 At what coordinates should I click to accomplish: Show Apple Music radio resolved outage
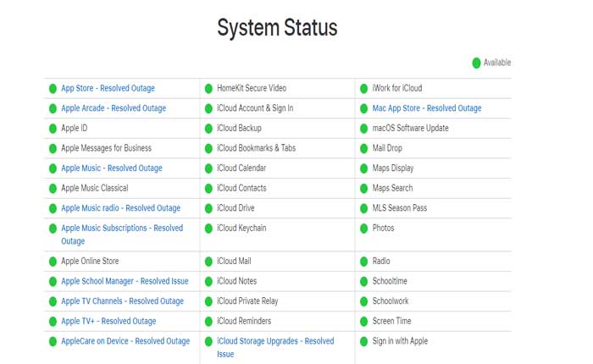(120, 208)
